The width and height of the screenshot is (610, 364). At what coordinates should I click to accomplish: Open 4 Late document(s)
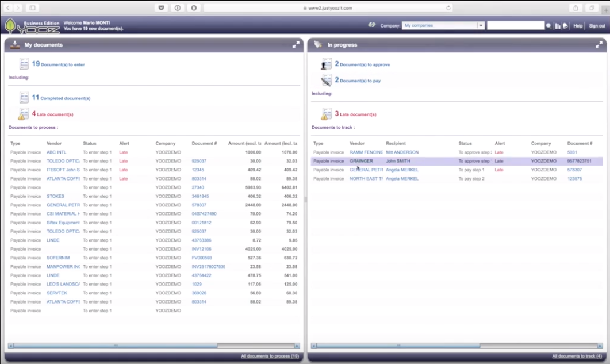coord(52,114)
